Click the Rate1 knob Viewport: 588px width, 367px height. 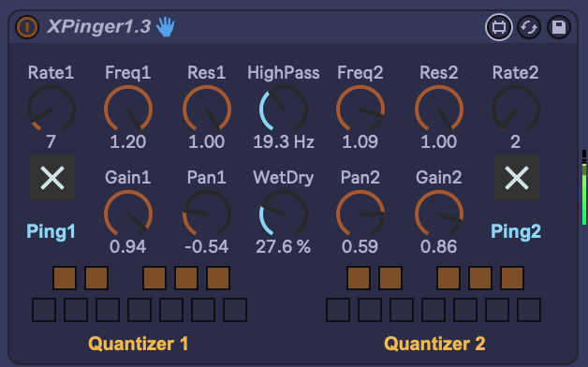(x=51, y=110)
